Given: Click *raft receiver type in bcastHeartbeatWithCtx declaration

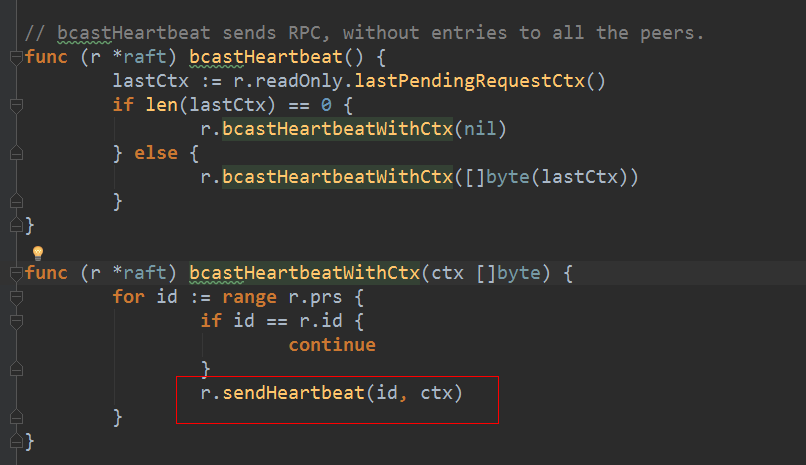Looking at the screenshot, I should [x=140, y=273].
